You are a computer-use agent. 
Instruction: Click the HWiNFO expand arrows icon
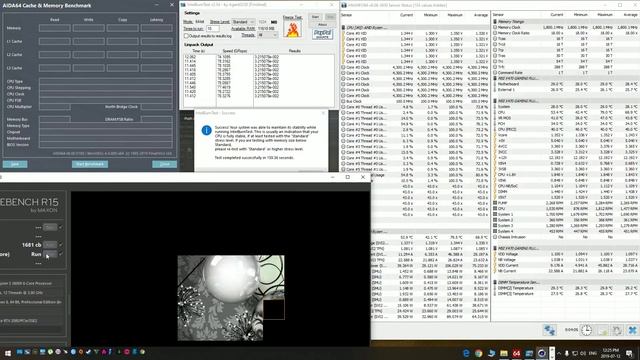pos(549,330)
